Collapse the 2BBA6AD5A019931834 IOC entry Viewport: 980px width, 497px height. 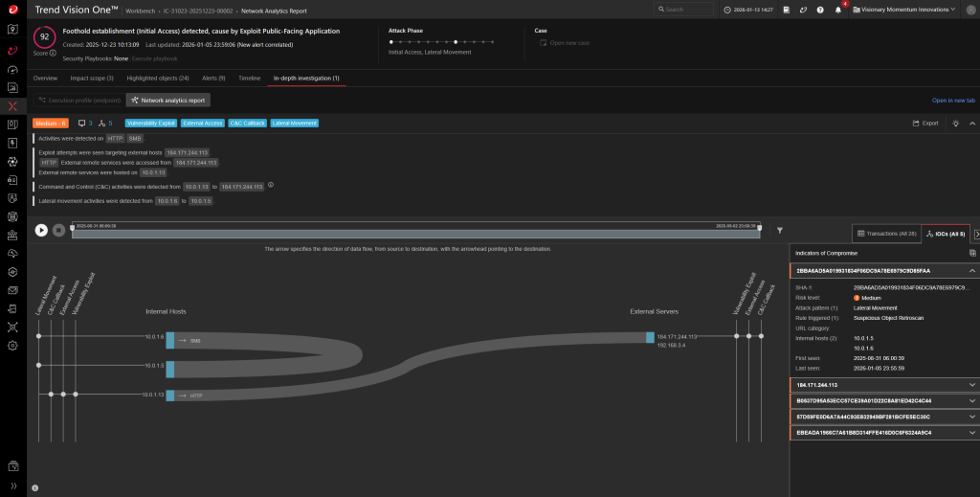coord(972,271)
